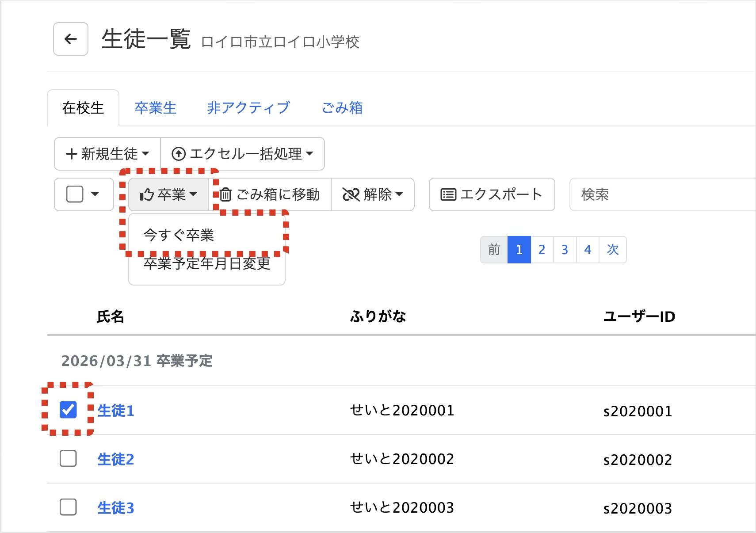This screenshot has height=533, width=756.
Task: Click the エクスポート button
Action: click(x=492, y=194)
